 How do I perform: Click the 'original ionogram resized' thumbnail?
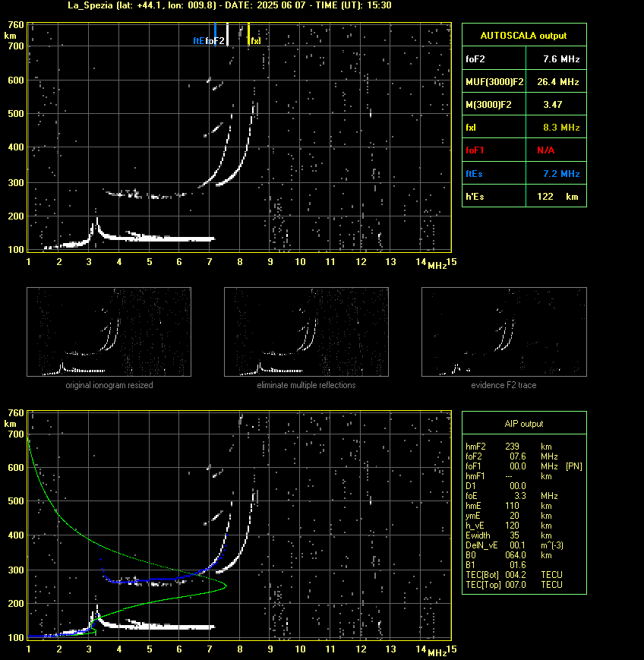point(109,332)
